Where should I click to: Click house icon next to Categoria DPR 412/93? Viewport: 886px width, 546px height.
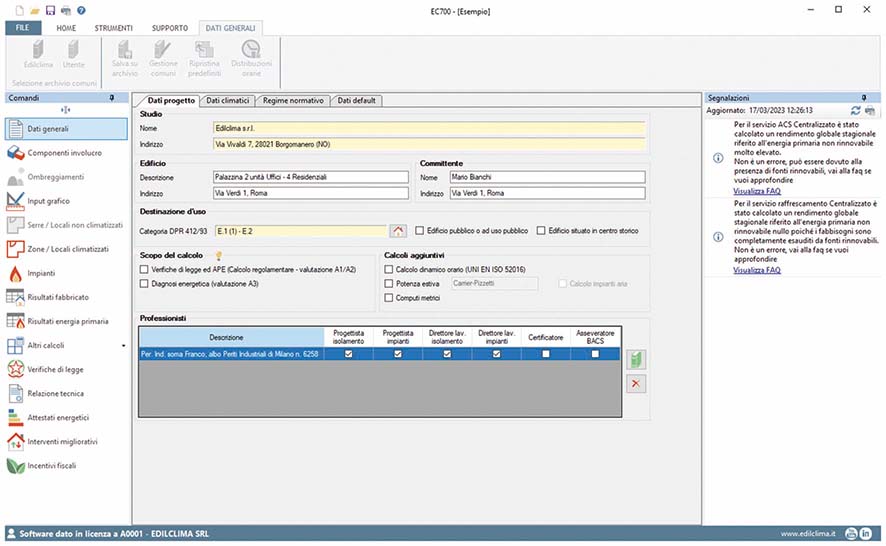click(x=398, y=231)
